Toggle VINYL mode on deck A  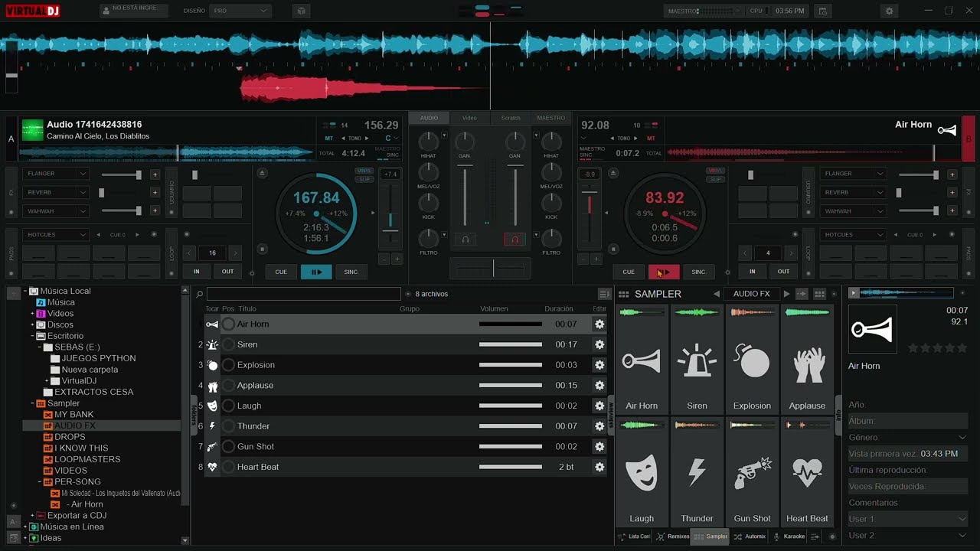click(364, 171)
